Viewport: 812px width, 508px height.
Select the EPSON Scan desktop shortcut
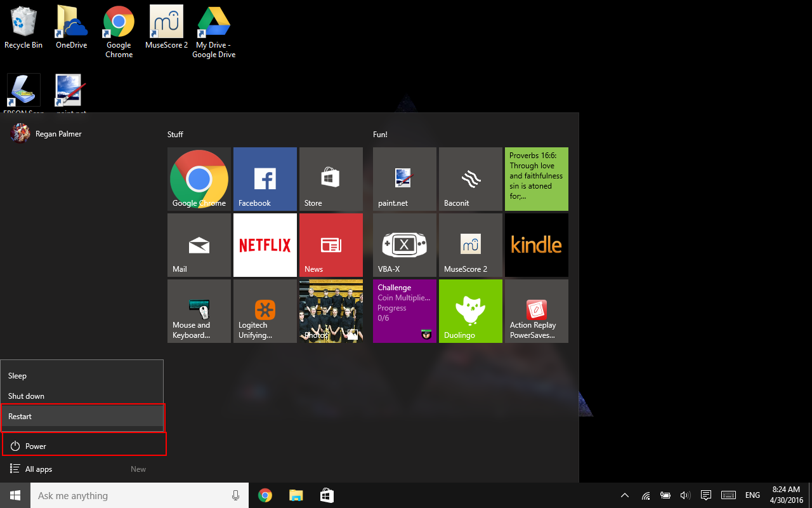click(23, 94)
